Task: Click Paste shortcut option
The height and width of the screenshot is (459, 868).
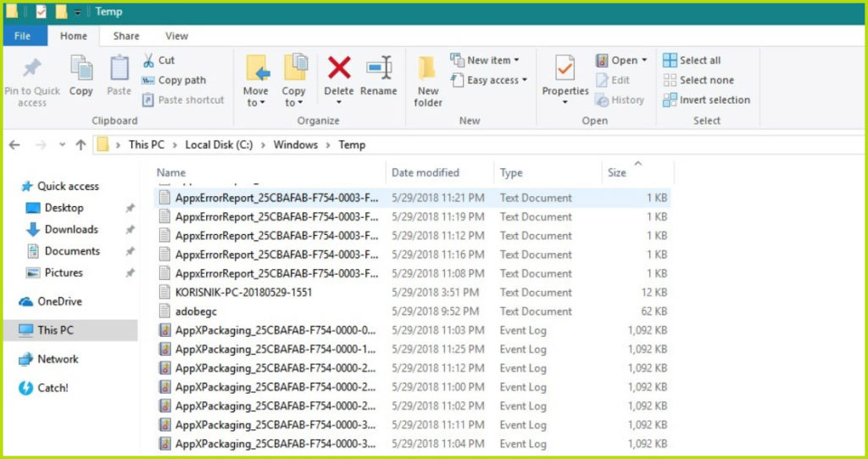Action: [x=183, y=100]
